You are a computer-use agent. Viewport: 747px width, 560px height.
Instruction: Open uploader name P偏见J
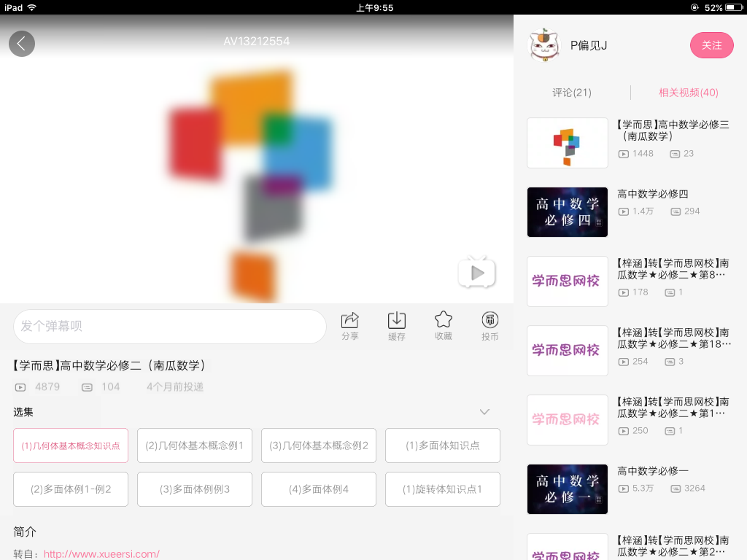589,45
